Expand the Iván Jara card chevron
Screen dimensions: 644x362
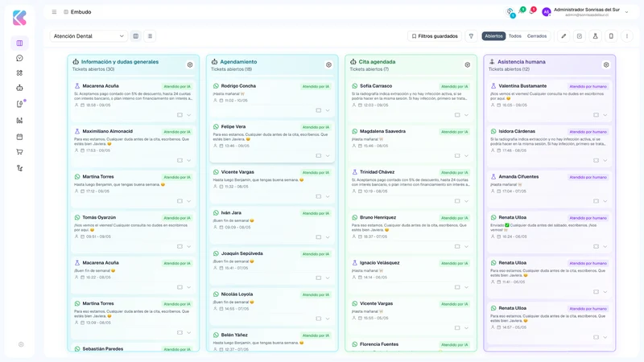pos(328,237)
